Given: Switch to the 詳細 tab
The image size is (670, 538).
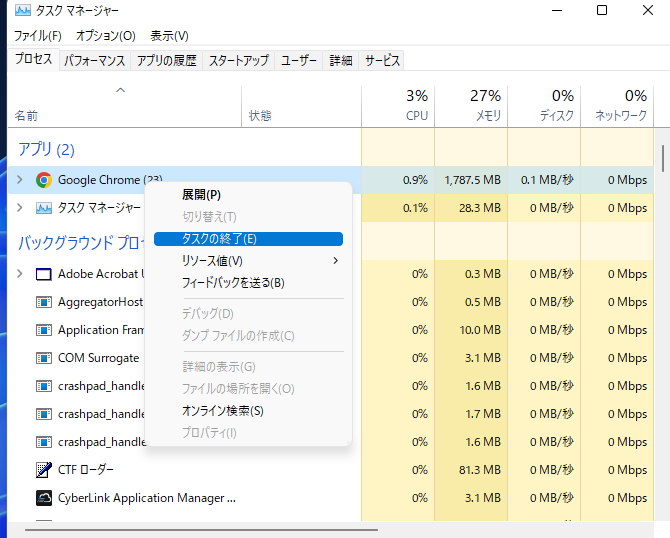Looking at the screenshot, I should pos(341,61).
